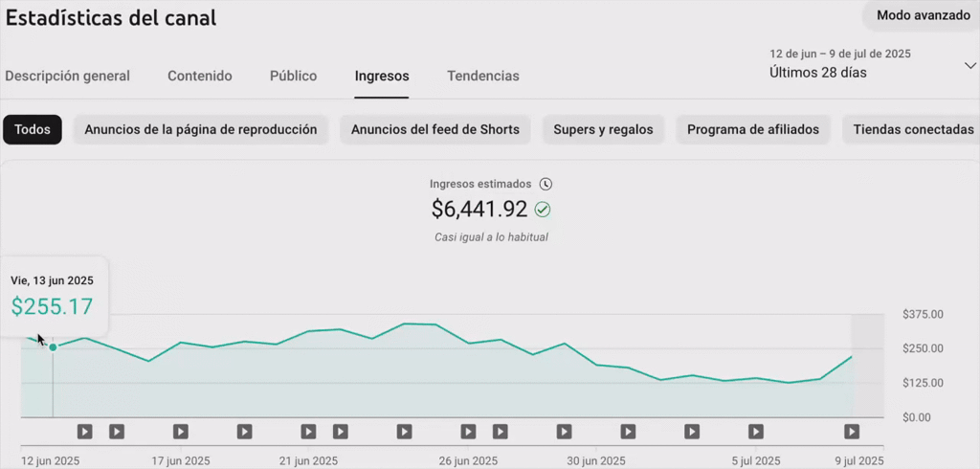Click the video marker between 17 jun and 21 jun

click(244, 432)
